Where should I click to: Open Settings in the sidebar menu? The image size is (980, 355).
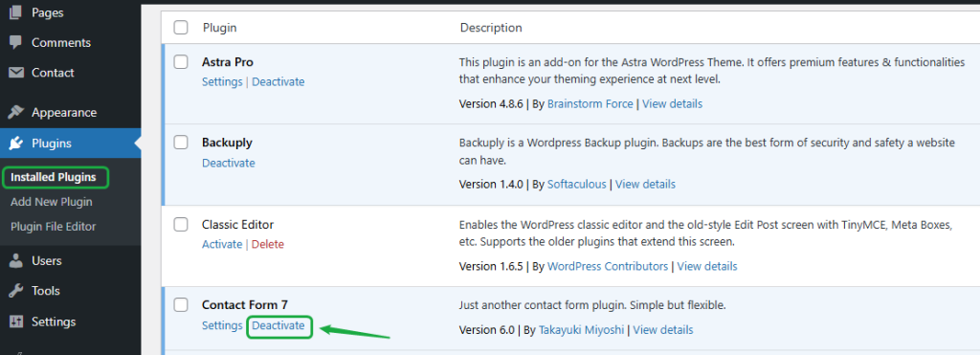click(54, 322)
